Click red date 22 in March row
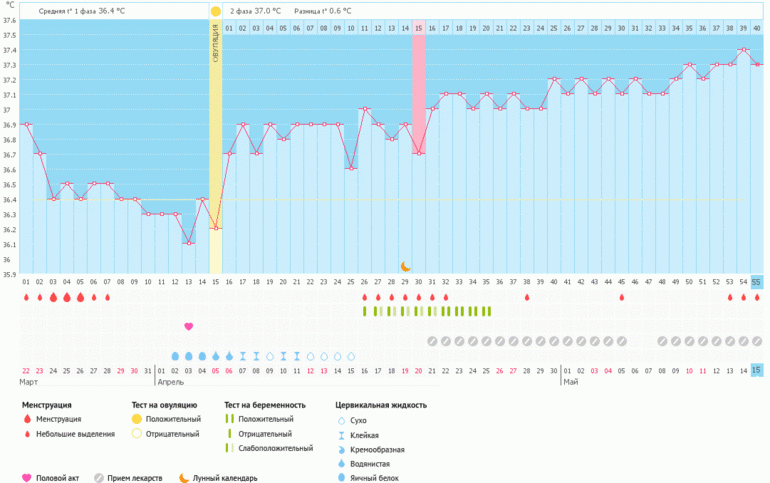The height and width of the screenshot is (483, 770). click(x=26, y=371)
